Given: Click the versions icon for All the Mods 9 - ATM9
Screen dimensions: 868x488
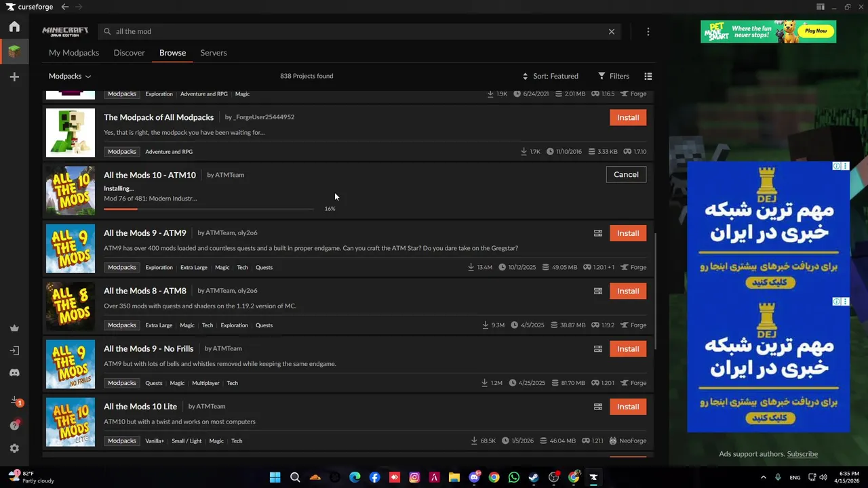Looking at the screenshot, I should click(598, 233).
